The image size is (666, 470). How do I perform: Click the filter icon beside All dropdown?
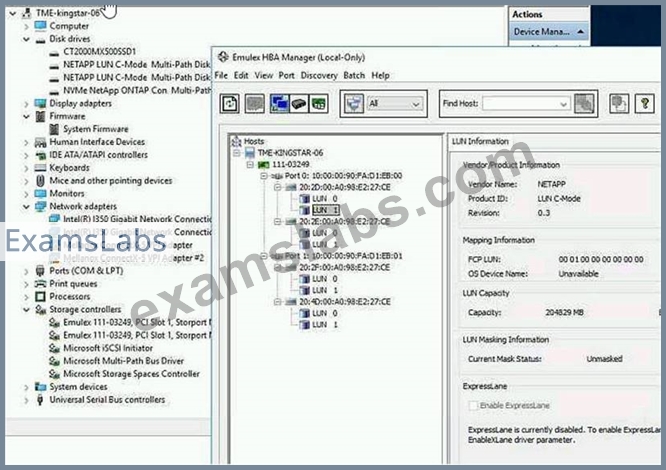point(353,104)
